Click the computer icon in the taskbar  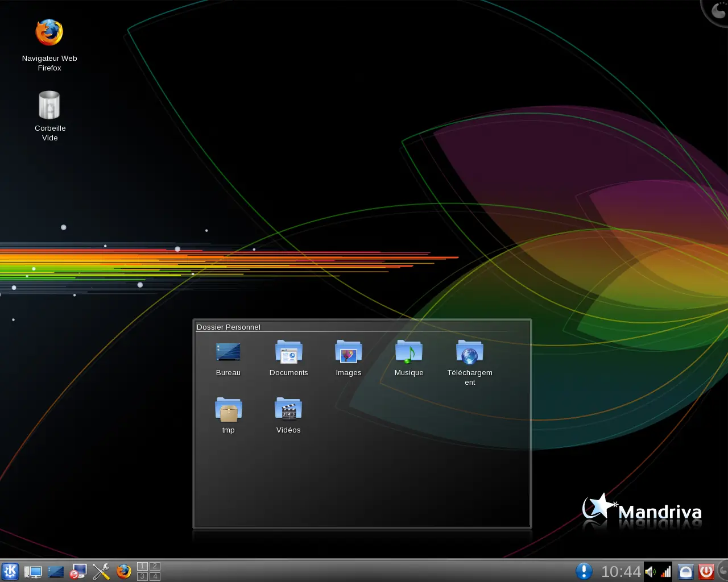point(33,571)
